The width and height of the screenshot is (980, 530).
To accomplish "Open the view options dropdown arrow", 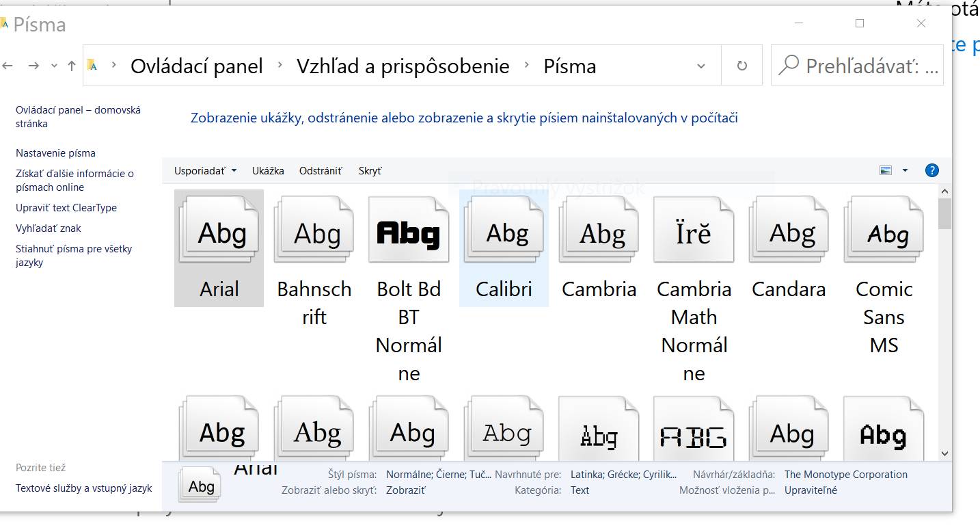I will point(906,170).
